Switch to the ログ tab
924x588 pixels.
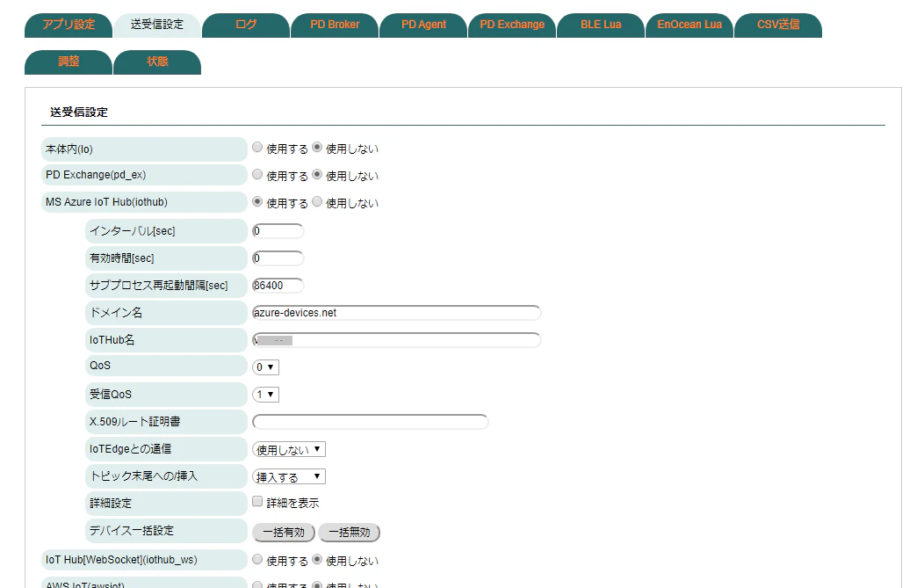click(x=246, y=25)
